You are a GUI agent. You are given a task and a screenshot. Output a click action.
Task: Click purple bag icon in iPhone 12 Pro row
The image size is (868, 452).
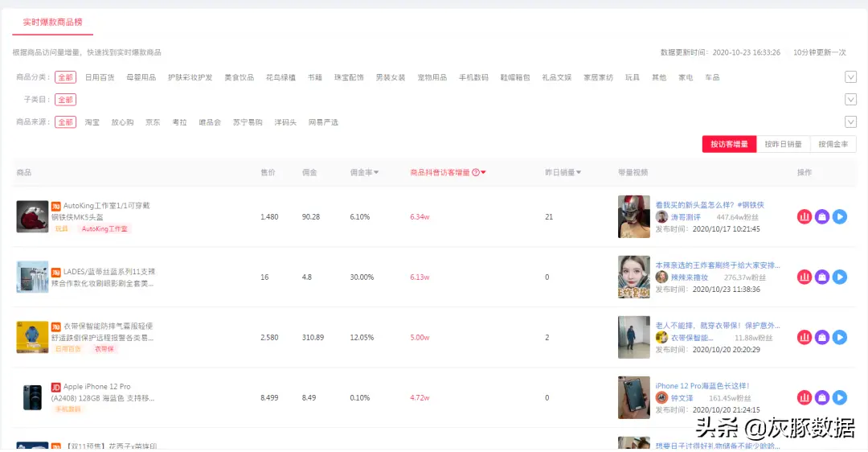click(822, 397)
